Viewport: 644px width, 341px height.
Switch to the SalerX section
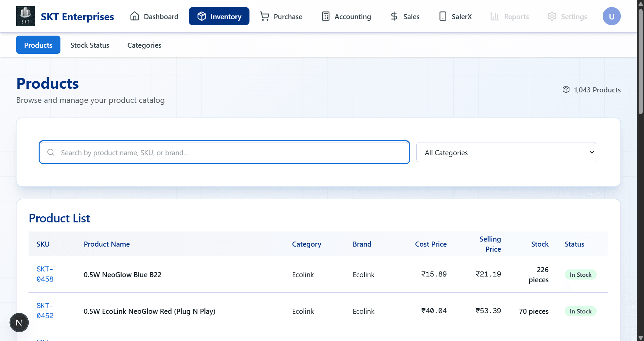pos(455,16)
